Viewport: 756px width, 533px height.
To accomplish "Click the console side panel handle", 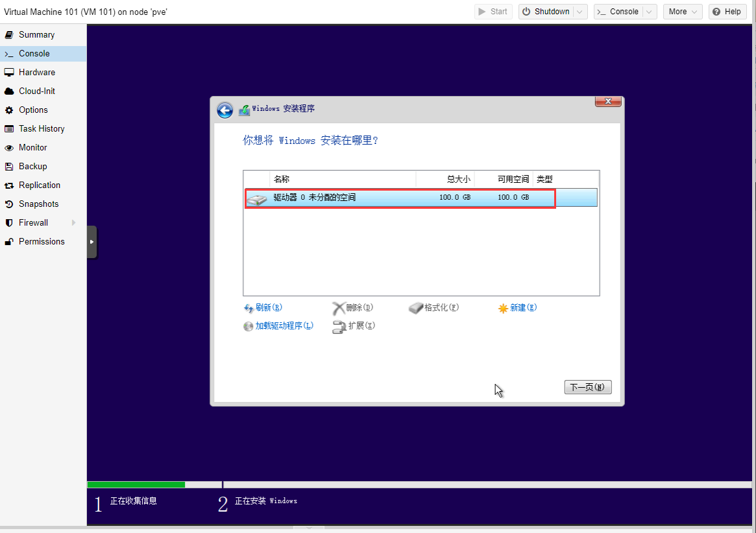I will (91, 242).
